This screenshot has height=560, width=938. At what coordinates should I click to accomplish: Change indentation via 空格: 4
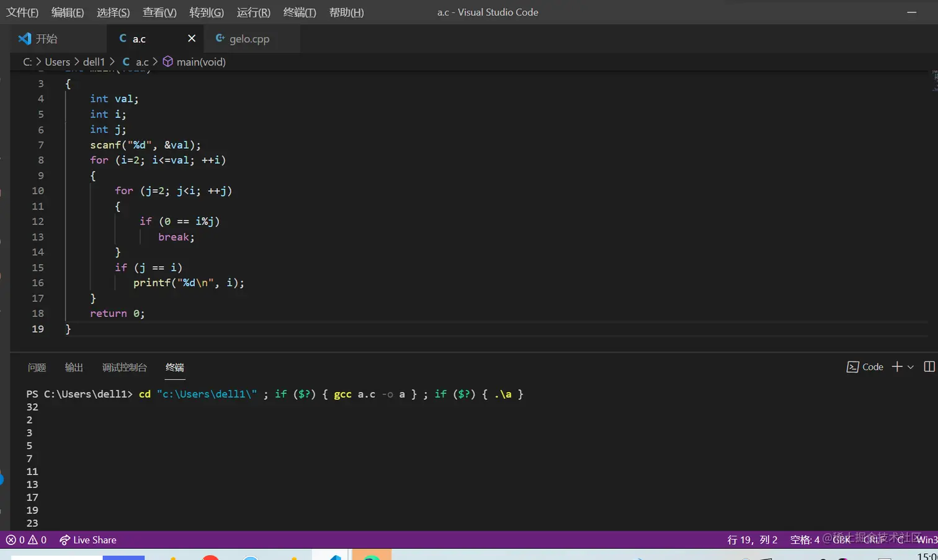(805, 540)
